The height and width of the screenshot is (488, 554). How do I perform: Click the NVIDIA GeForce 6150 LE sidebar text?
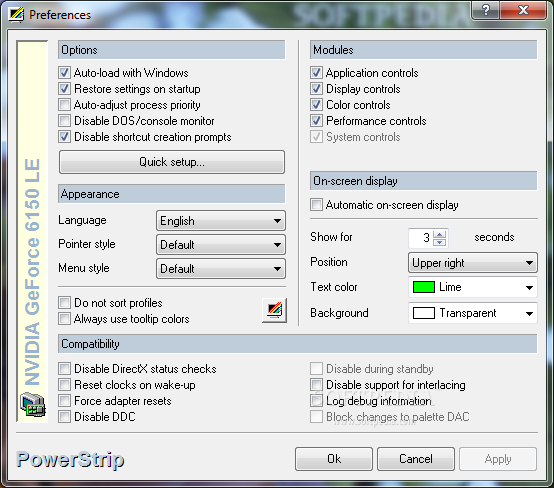(32, 272)
